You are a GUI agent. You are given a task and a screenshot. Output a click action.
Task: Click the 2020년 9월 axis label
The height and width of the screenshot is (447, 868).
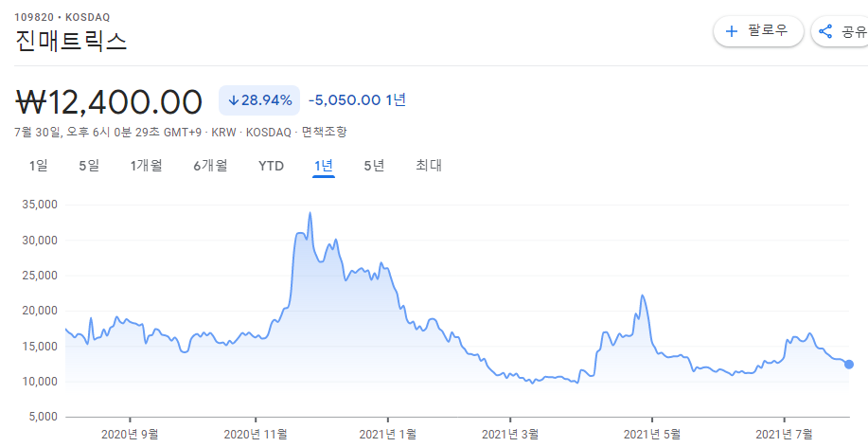(x=130, y=435)
